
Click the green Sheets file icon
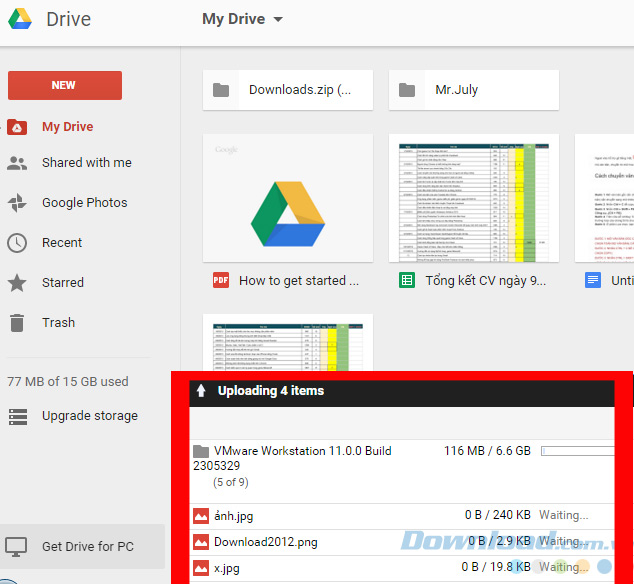coord(407,280)
